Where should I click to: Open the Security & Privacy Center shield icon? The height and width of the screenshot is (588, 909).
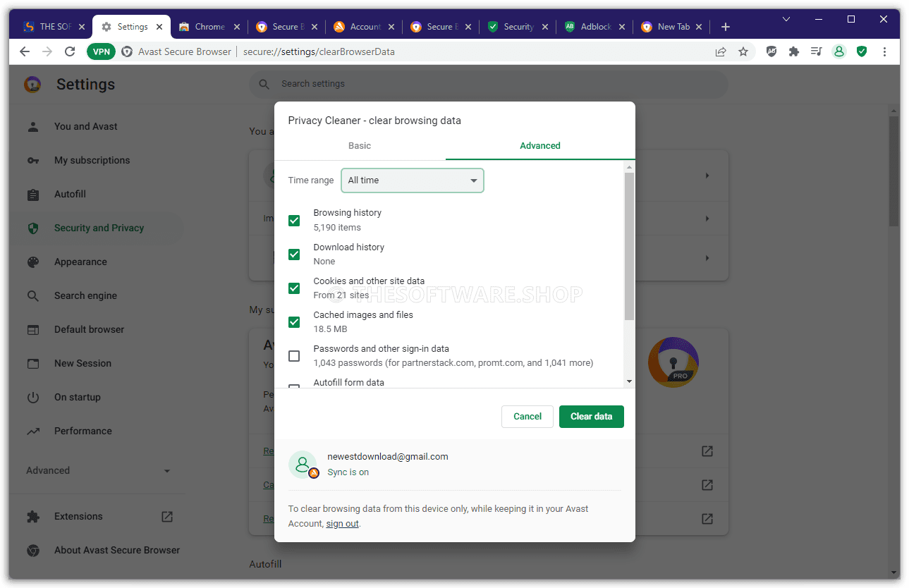pyautogui.click(x=862, y=51)
